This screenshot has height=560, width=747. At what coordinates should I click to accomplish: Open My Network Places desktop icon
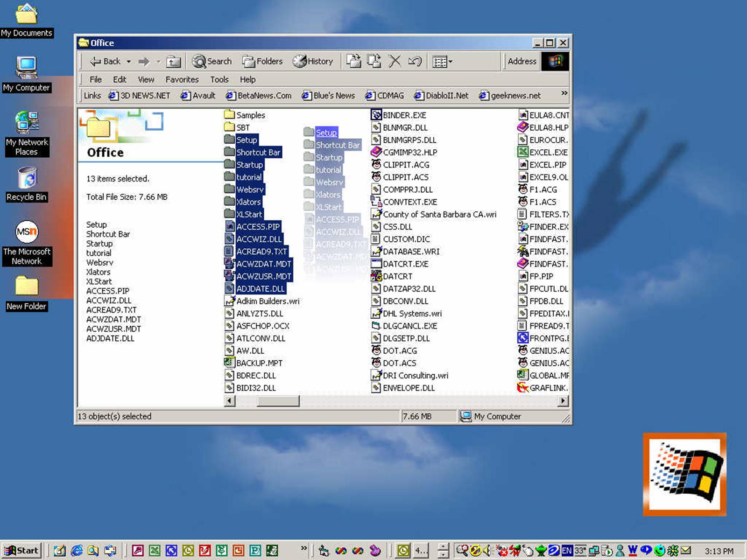tap(27, 133)
